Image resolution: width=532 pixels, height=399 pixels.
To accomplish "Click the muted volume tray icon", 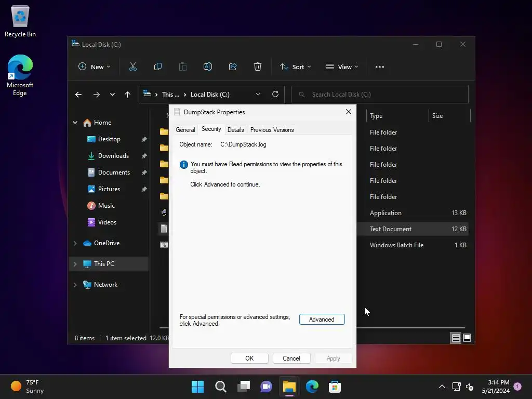I will (470, 387).
